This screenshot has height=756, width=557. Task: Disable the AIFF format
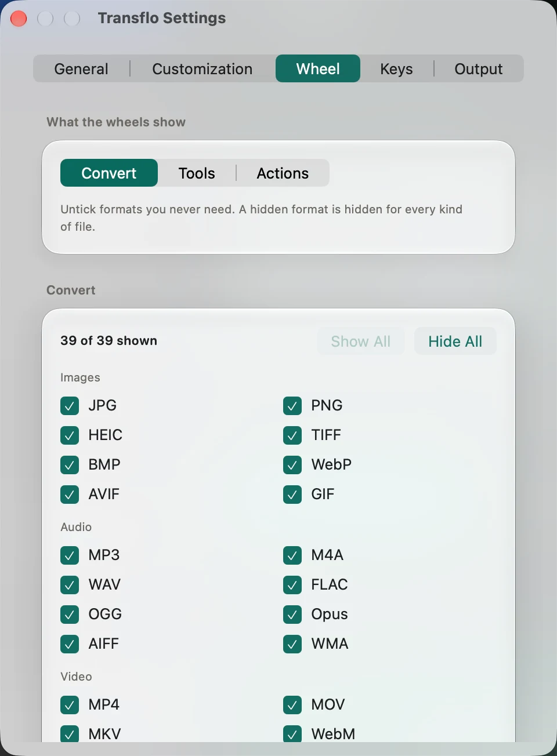(x=70, y=644)
